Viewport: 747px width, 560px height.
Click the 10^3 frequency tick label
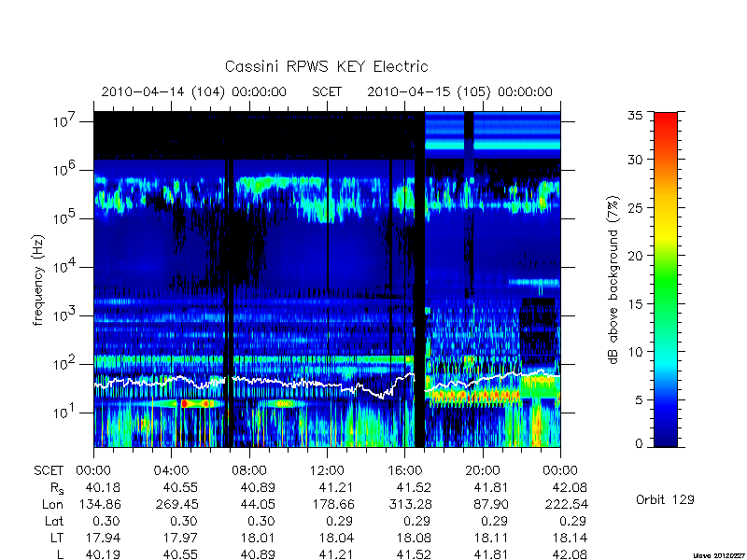tap(64, 315)
